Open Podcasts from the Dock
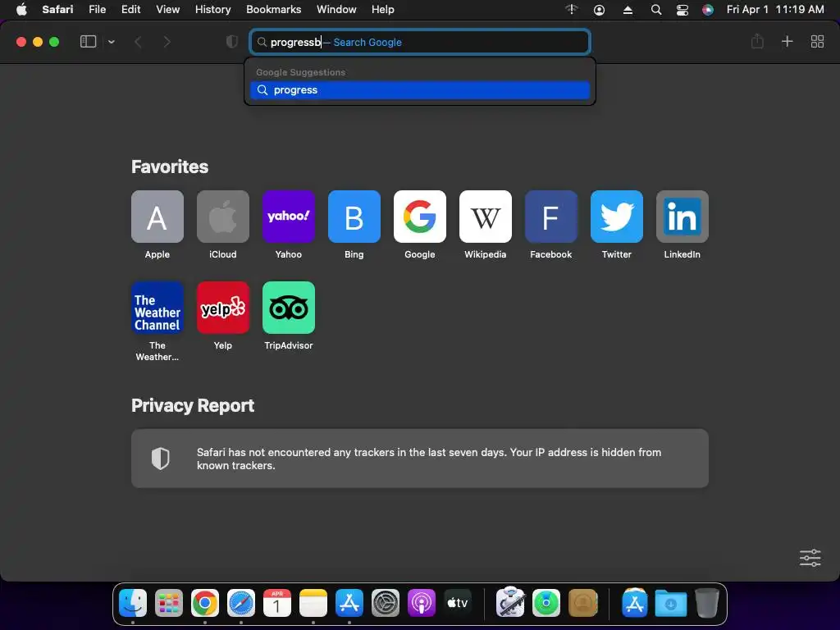The height and width of the screenshot is (630, 840). [x=421, y=603]
